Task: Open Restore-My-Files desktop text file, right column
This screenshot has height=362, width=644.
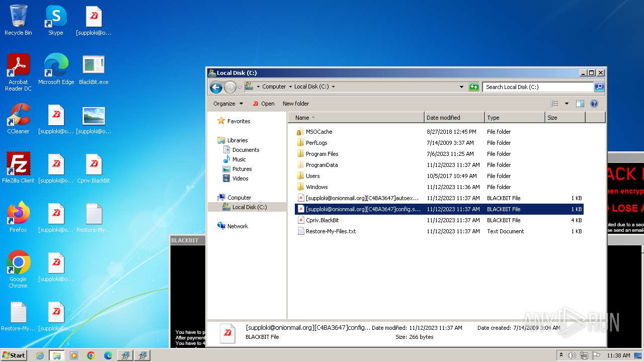Action: 94,218
